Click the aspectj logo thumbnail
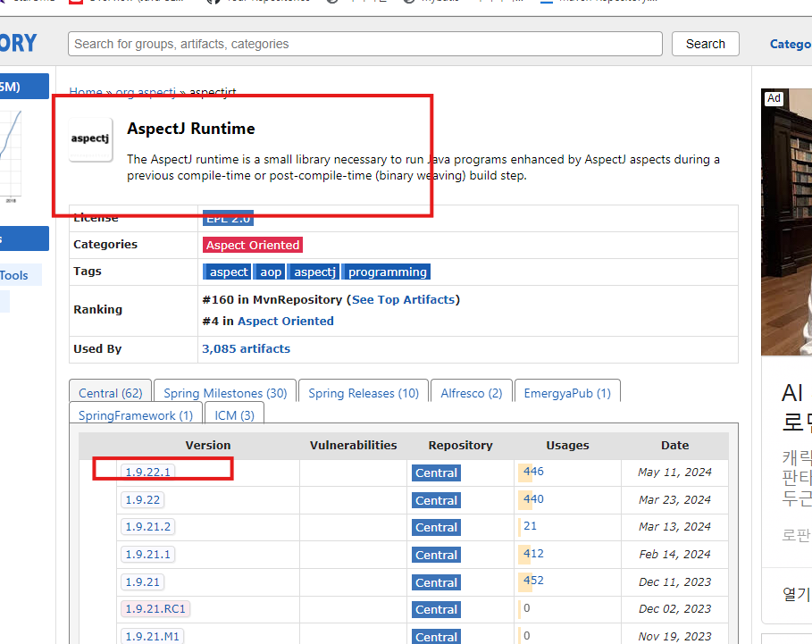This screenshot has width=812, height=644. 90,139
